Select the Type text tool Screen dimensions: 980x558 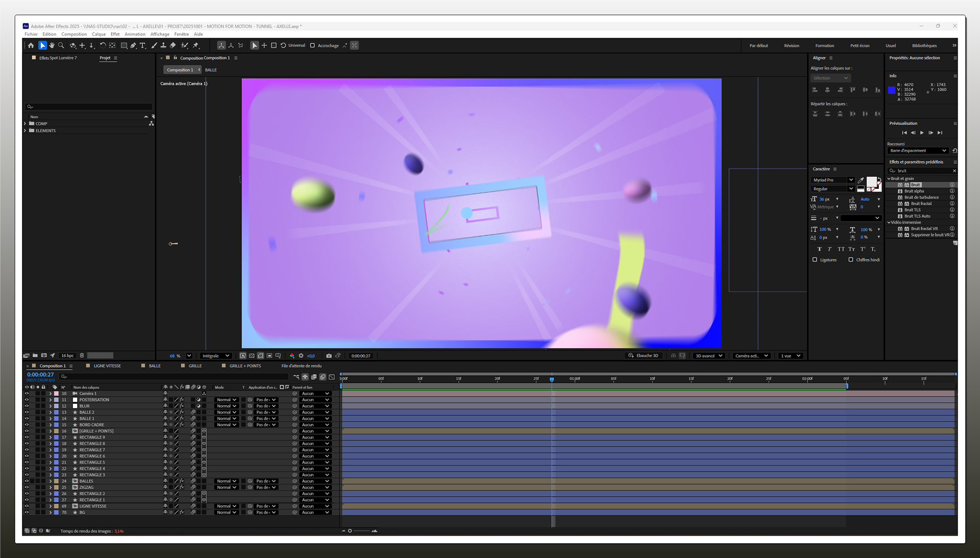click(143, 45)
